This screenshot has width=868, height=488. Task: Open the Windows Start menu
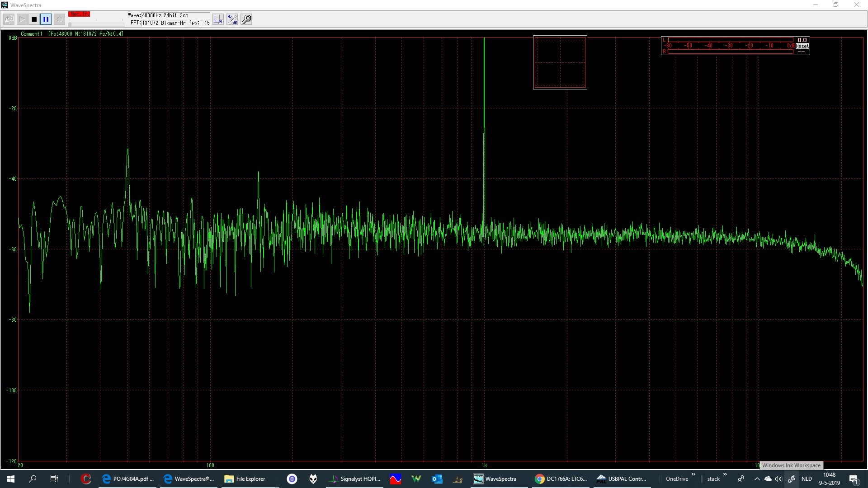point(11,479)
